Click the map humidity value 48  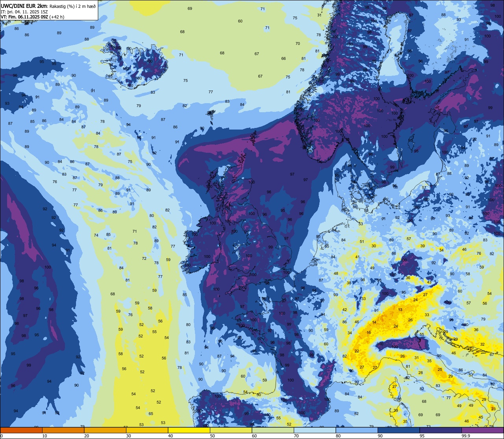336,274
